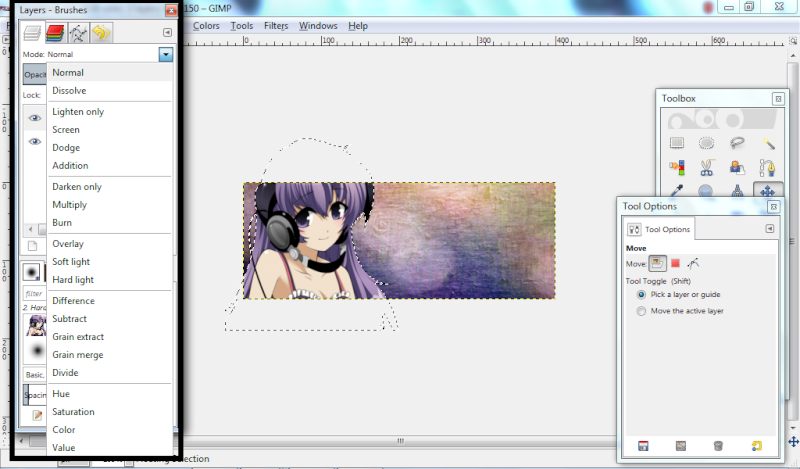
Task: Open the Help menu
Action: click(x=358, y=26)
